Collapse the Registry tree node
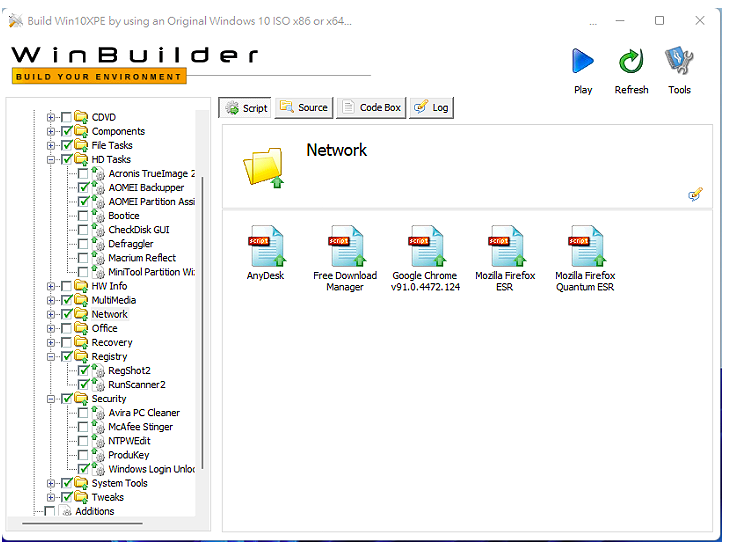This screenshot has height=545, width=732. [x=50, y=356]
